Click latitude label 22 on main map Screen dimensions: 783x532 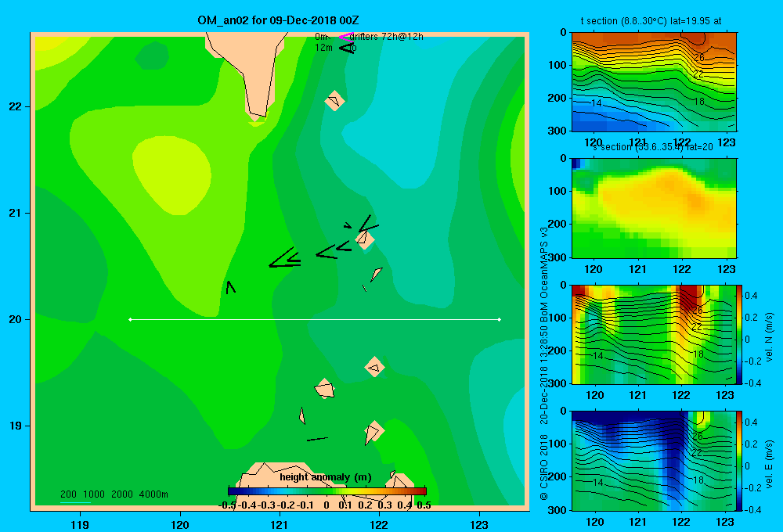point(15,106)
